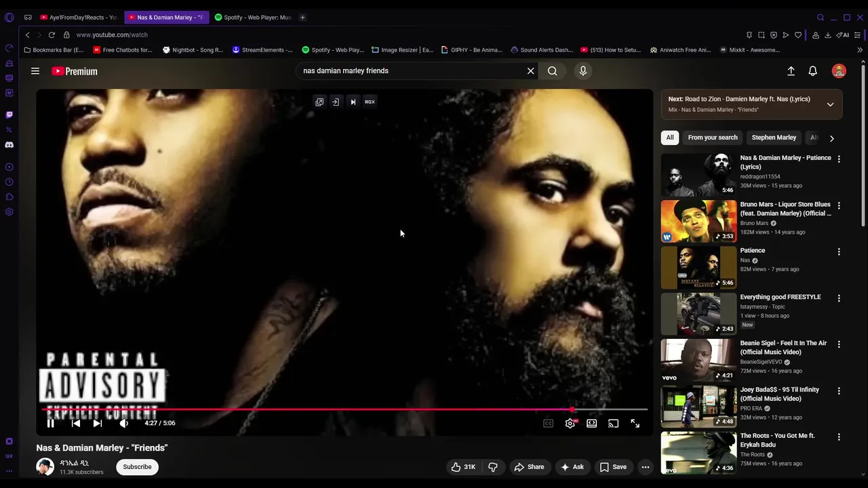Image resolution: width=868 pixels, height=488 pixels.
Task: Select the 'From your search' chip
Action: tap(713, 138)
